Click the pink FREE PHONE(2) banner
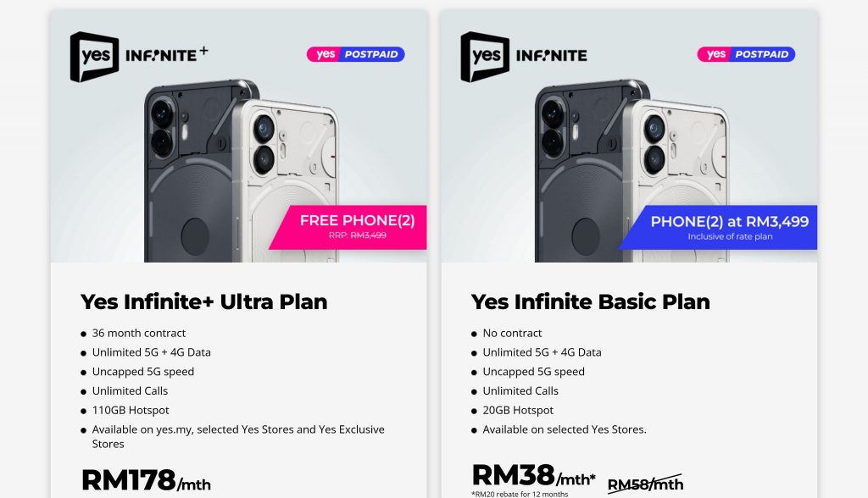The width and height of the screenshot is (868, 498). click(348, 228)
